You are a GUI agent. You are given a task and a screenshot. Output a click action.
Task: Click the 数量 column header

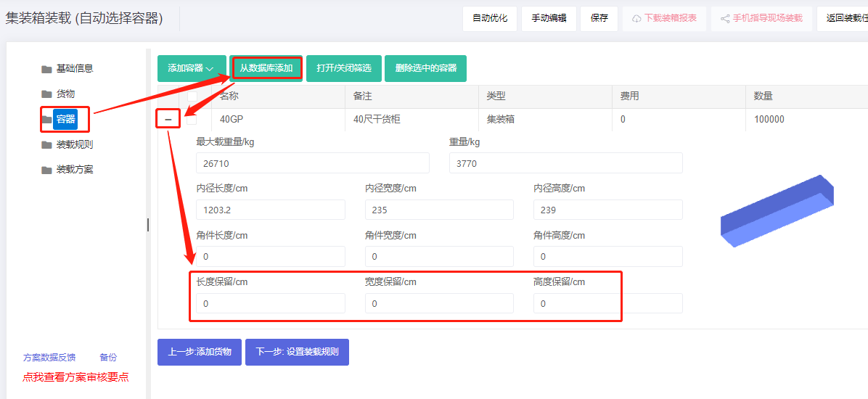click(806, 96)
